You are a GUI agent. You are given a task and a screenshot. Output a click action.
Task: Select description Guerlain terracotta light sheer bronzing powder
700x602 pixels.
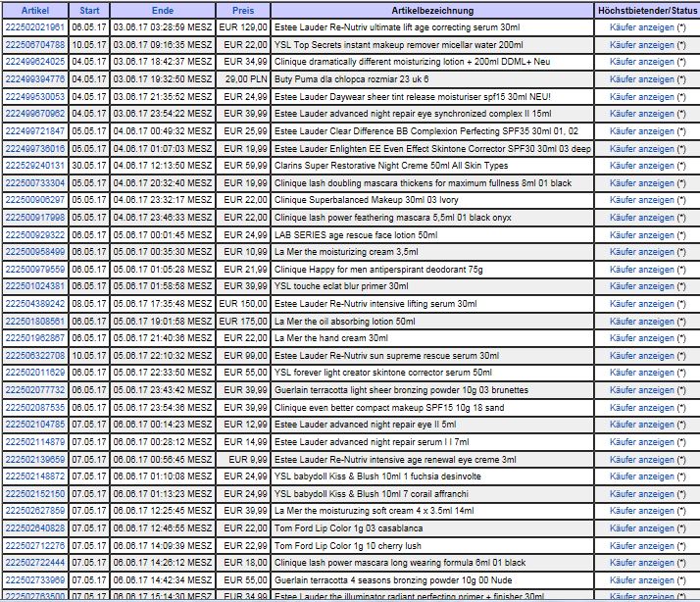(x=432, y=390)
